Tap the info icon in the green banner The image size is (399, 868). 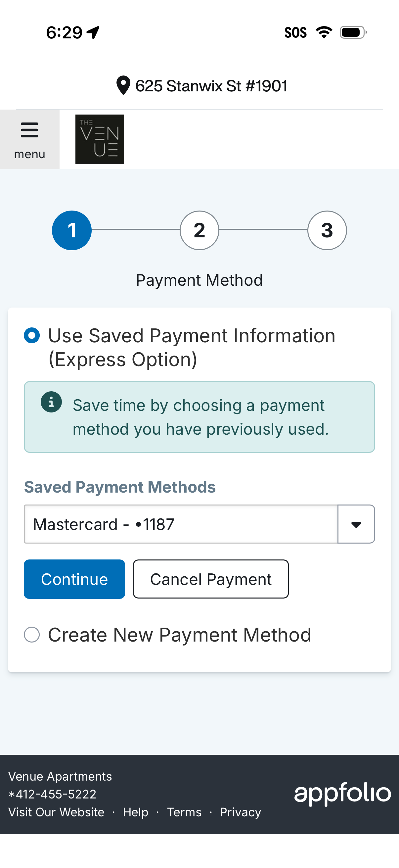pyautogui.click(x=51, y=402)
